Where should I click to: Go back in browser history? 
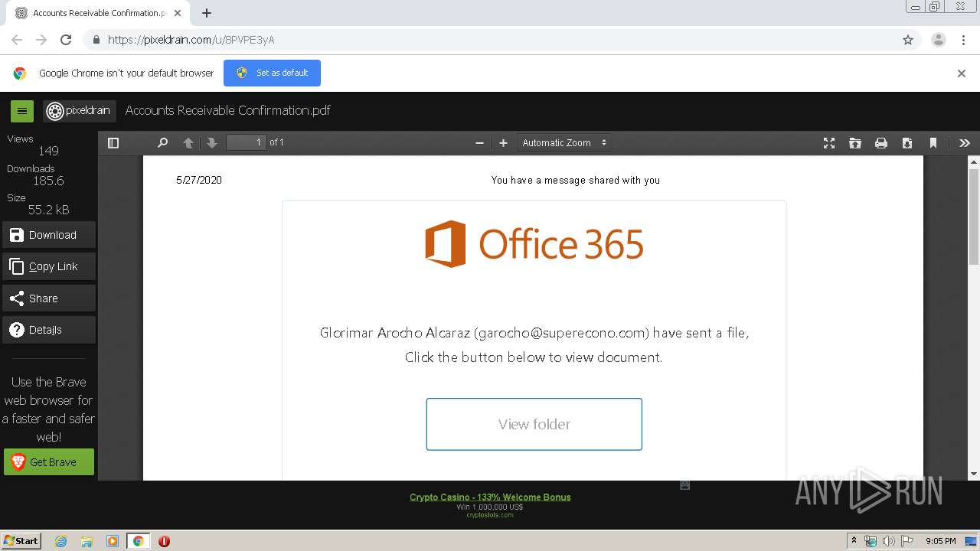click(x=17, y=40)
